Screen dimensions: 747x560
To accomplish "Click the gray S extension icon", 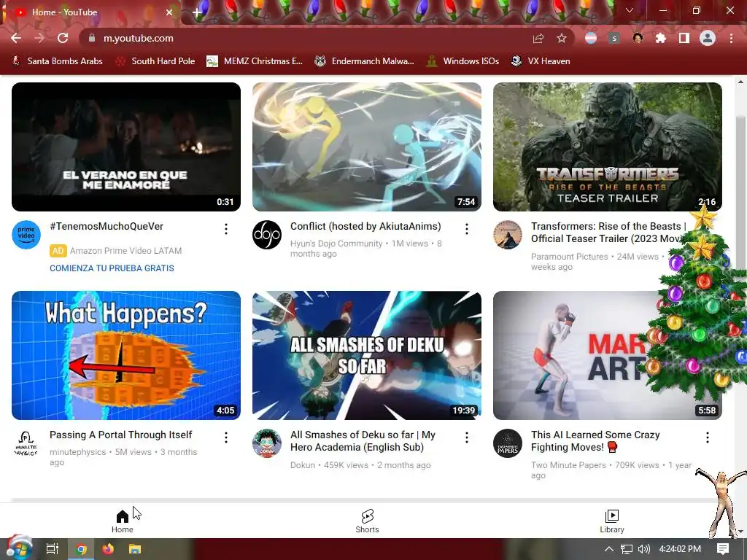I will 614,38.
